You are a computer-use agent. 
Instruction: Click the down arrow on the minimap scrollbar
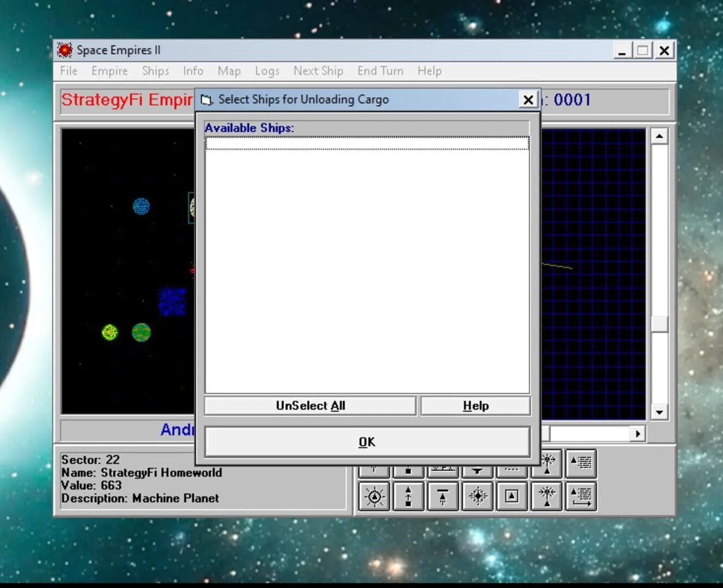click(659, 412)
